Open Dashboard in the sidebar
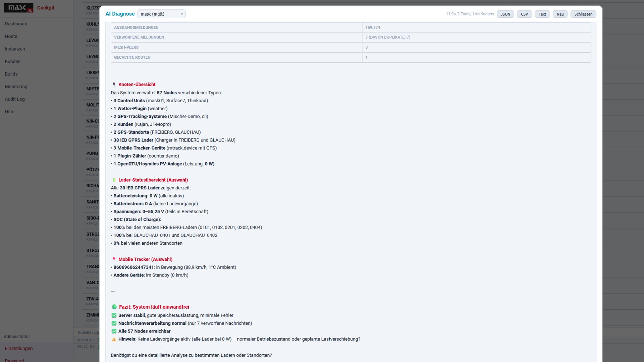 pos(16,24)
